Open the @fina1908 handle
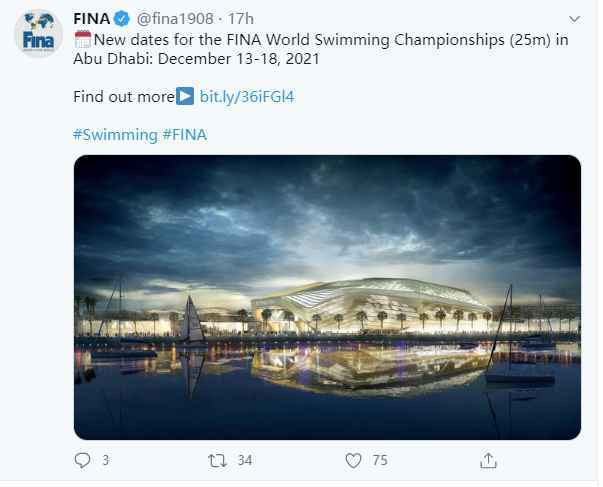Image resolution: width=603 pixels, height=487 pixels. point(175,19)
